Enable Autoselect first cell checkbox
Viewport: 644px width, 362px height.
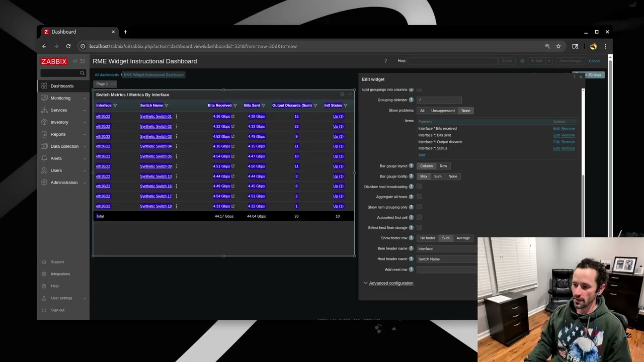click(419, 218)
